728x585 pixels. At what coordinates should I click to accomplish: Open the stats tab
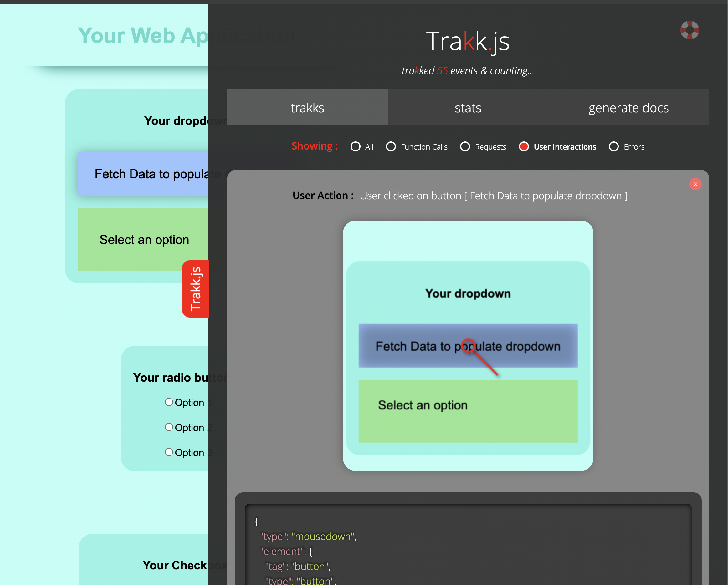click(x=468, y=108)
